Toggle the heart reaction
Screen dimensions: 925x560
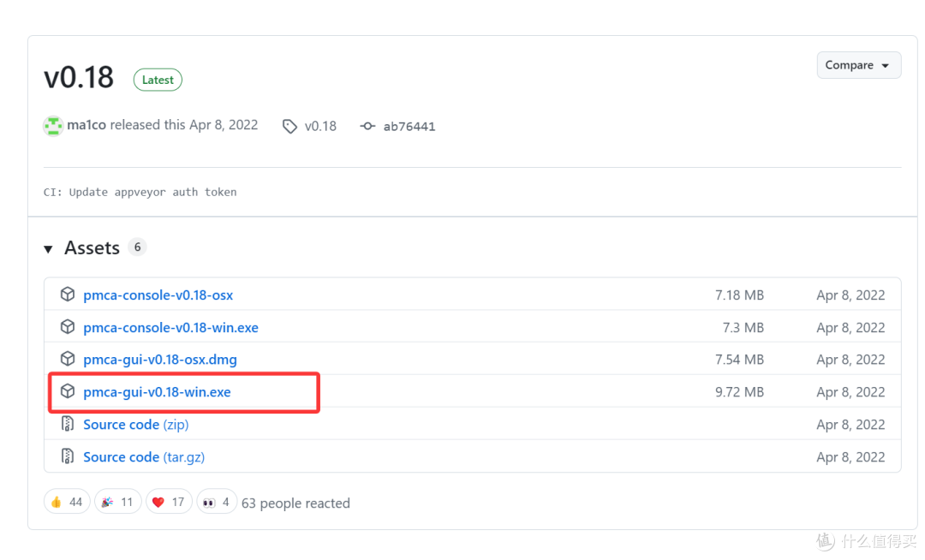pyautogui.click(x=169, y=503)
